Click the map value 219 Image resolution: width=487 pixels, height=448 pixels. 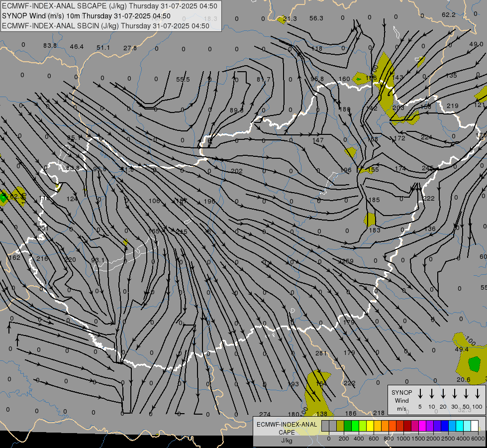point(453,106)
